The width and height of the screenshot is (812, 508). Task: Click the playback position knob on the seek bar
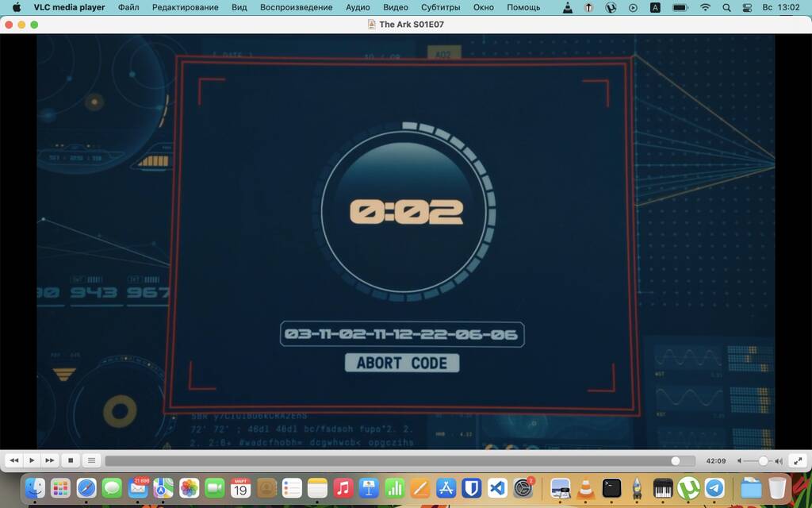(676, 461)
